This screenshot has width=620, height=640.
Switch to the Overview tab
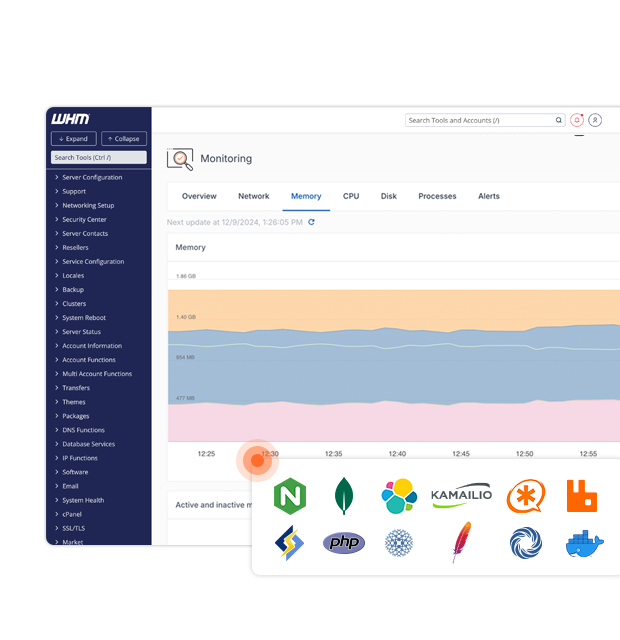199,196
